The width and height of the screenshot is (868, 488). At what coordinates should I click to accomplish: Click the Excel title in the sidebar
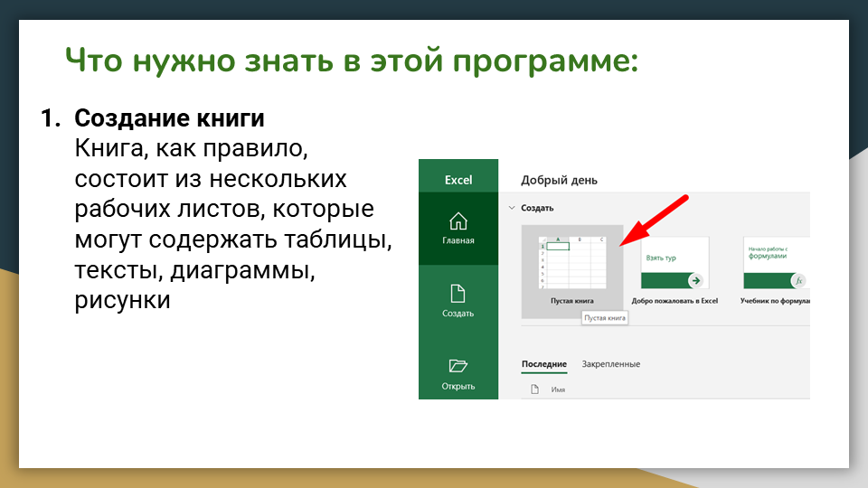[x=458, y=180]
